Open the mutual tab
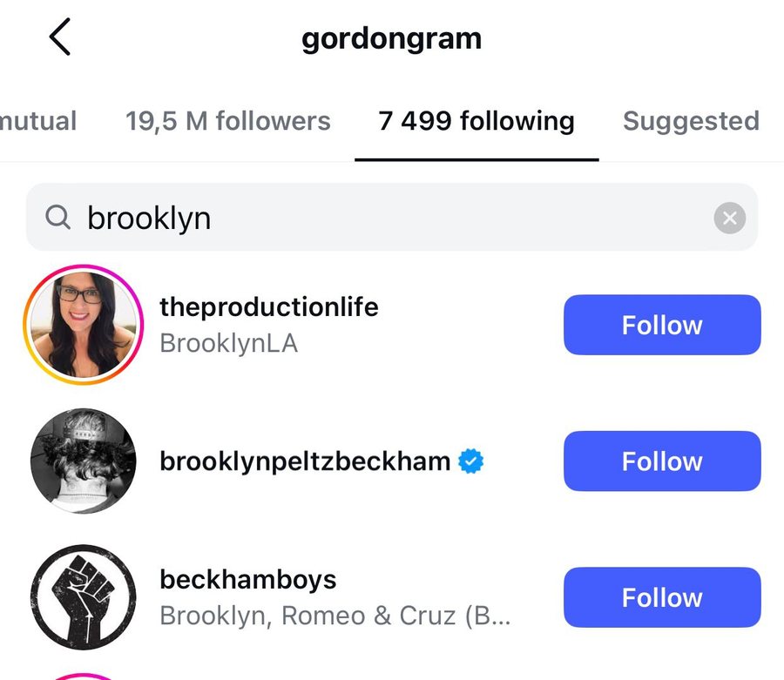784x680 pixels. coord(38,121)
